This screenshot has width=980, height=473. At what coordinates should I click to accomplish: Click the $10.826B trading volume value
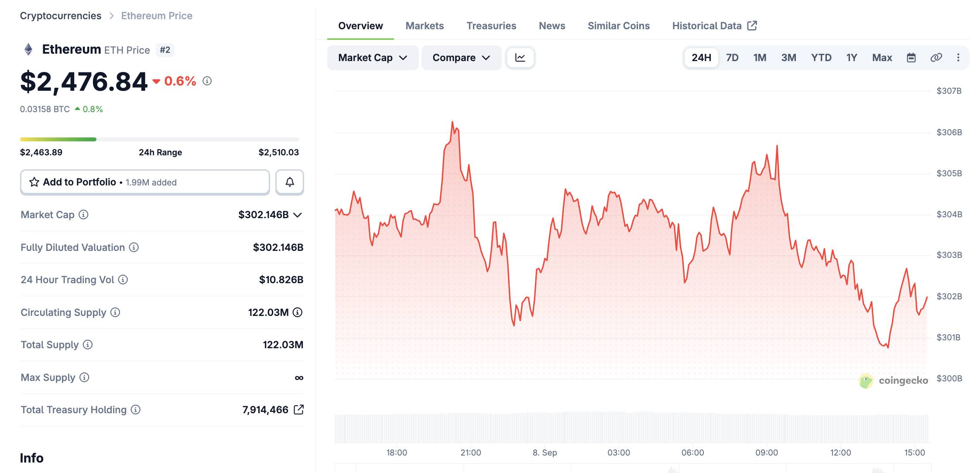point(281,280)
